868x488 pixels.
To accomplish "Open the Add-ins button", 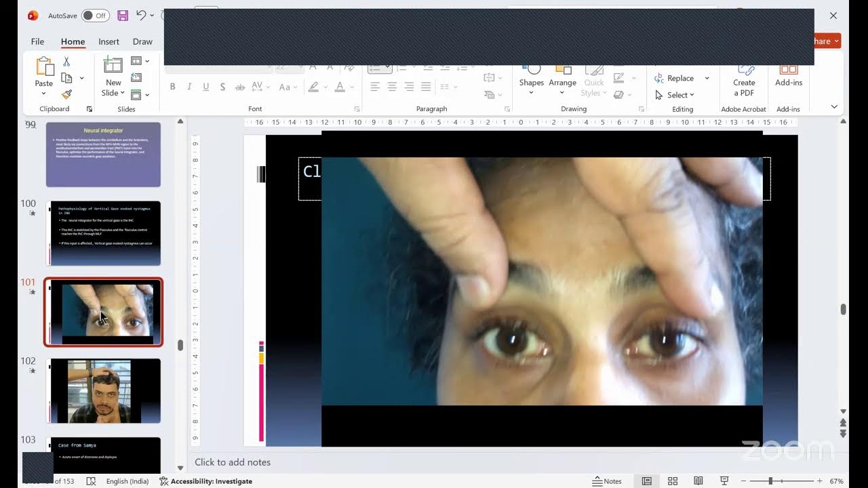I will click(789, 76).
